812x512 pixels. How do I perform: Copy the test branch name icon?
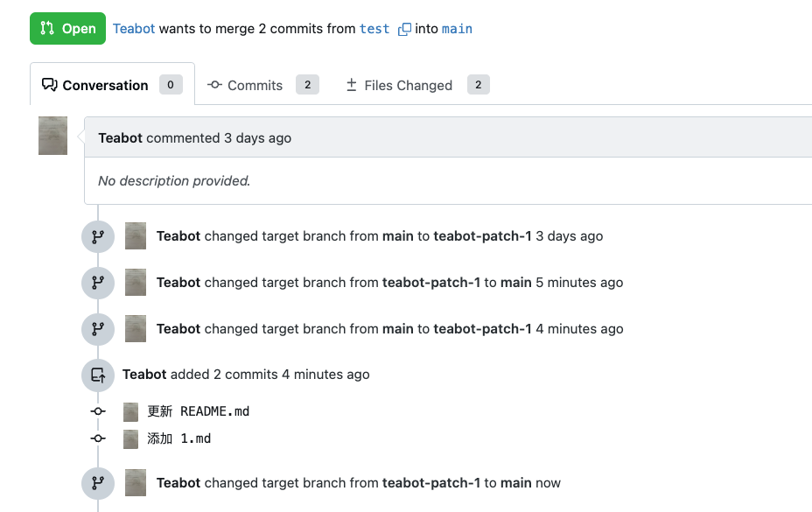[404, 29]
